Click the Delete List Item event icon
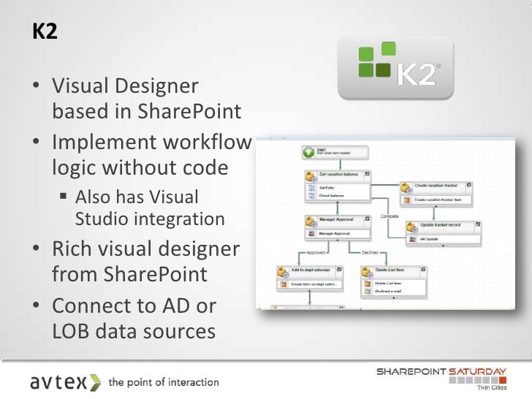Screen dimensions: 532x399 [x=367, y=284]
